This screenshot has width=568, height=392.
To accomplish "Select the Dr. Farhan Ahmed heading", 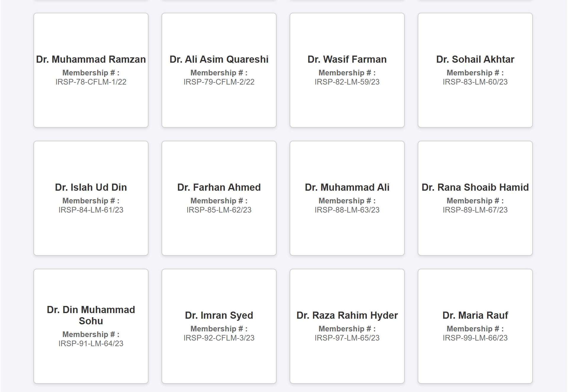I will click(x=219, y=187).
